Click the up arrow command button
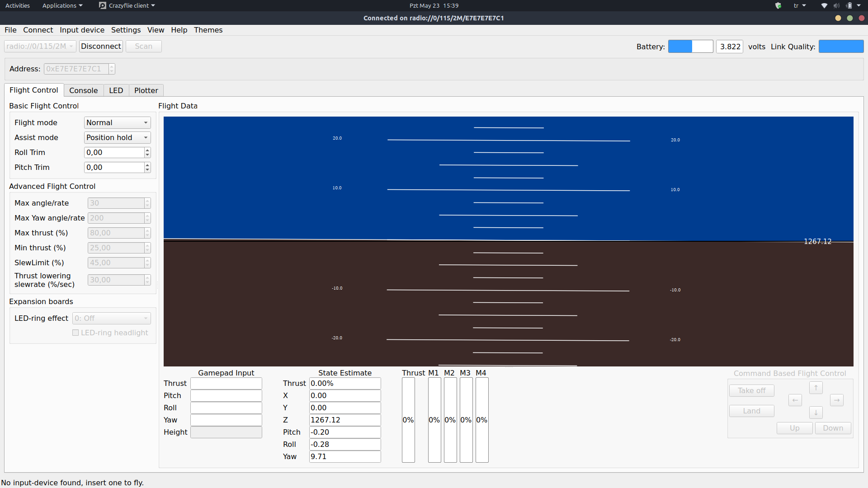The height and width of the screenshot is (488, 868). click(816, 388)
